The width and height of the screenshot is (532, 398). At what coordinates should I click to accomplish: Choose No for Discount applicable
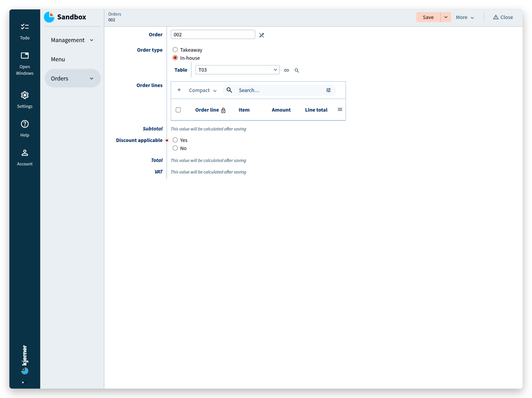(x=175, y=148)
